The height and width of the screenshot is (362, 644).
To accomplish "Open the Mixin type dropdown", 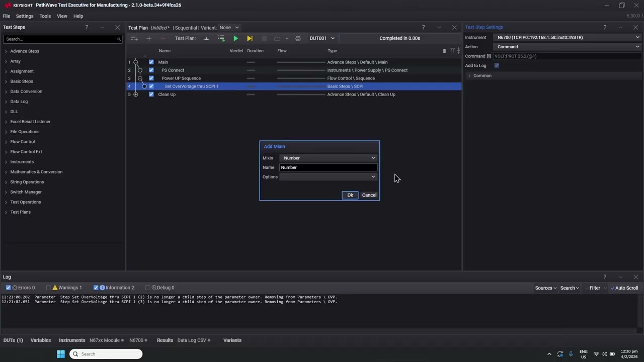I will point(328,158).
